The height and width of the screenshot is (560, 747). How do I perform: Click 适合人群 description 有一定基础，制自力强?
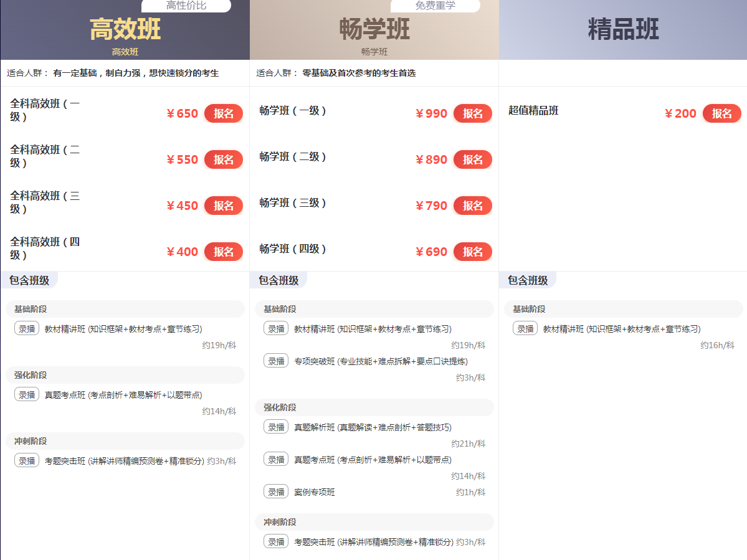click(x=113, y=73)
